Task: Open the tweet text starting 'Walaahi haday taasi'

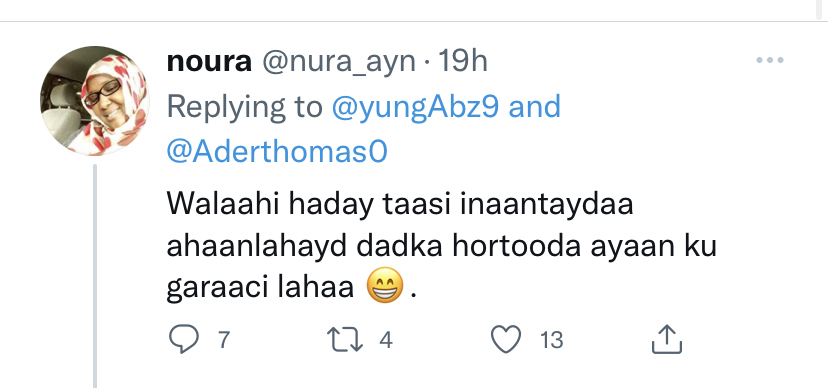Action: coord(441,246)
